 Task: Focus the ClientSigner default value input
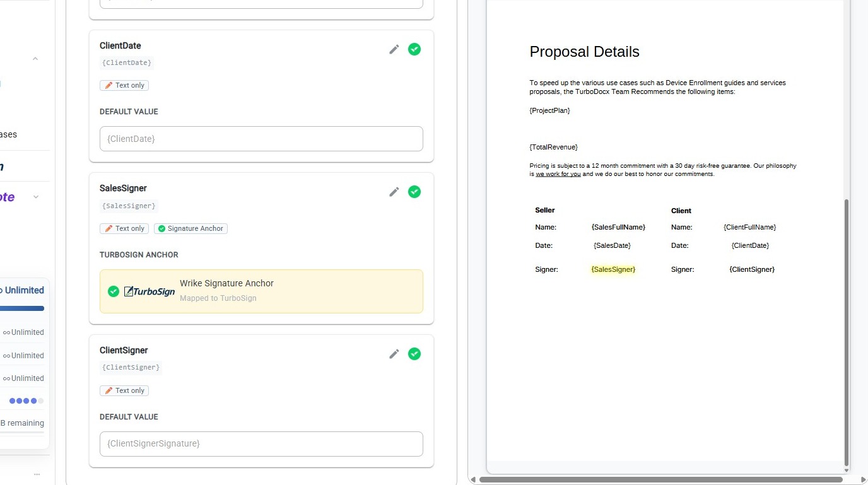(x=261, y=444)
